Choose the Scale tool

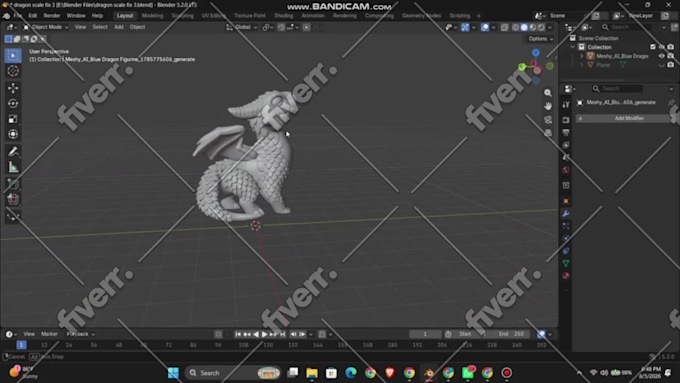coord(13,118)
